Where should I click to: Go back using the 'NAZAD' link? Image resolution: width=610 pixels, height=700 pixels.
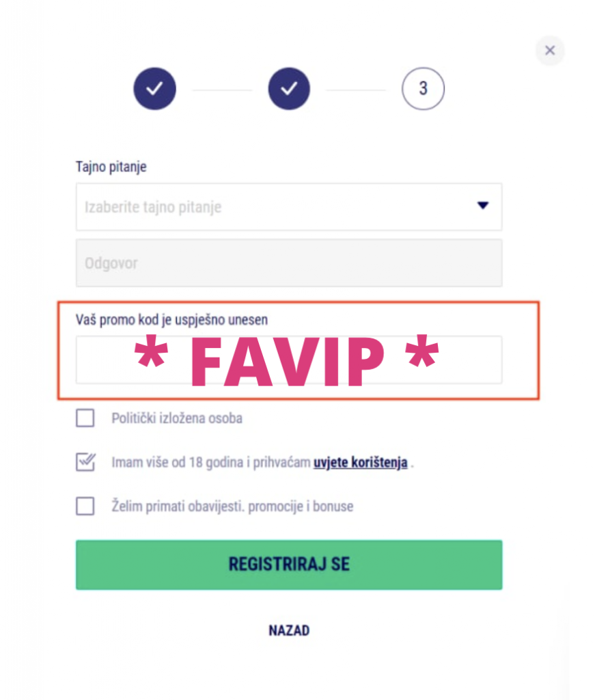coord(289,630)
